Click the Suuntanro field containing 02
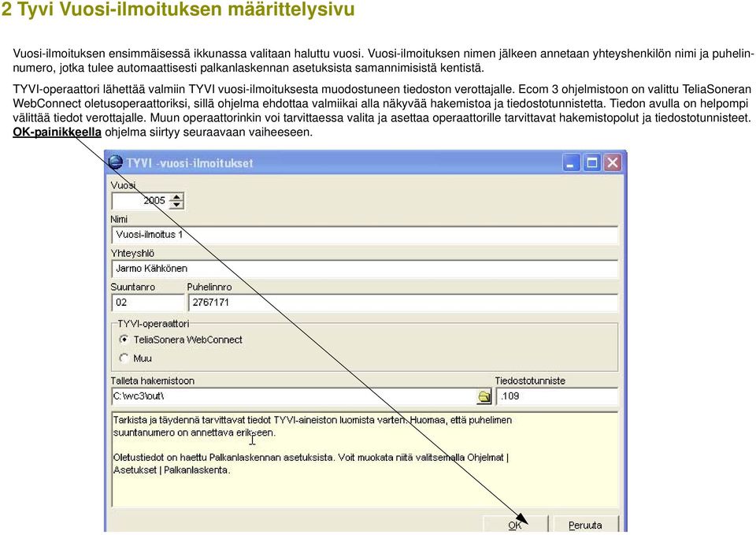The height and width of the screenshot is (535, 756). [147, 303]
